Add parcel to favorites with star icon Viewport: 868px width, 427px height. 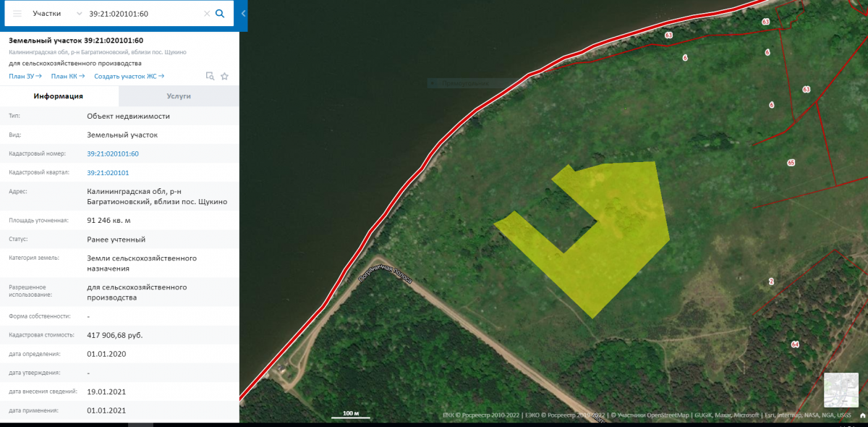point(224,76)
